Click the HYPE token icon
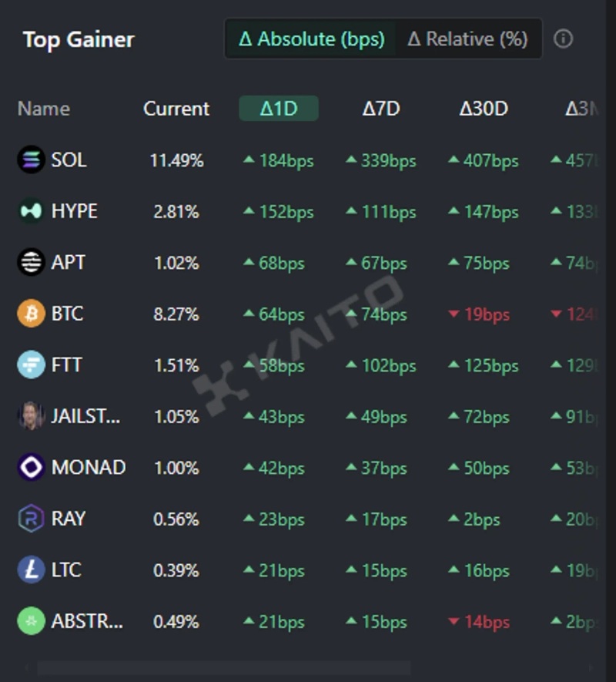 click(x=31, y=211)
